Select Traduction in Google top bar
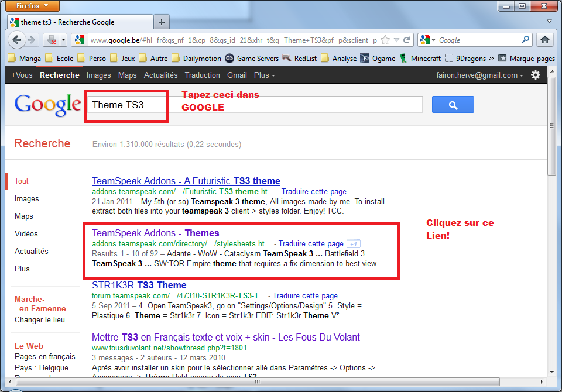This screenshot has width=562, height=392. click(x=202, y=75)
